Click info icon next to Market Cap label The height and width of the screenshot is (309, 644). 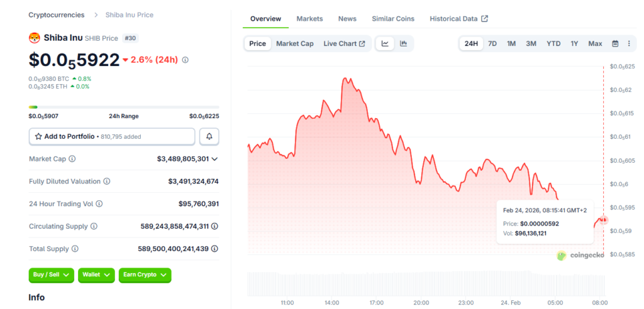(x=72, y=159)
